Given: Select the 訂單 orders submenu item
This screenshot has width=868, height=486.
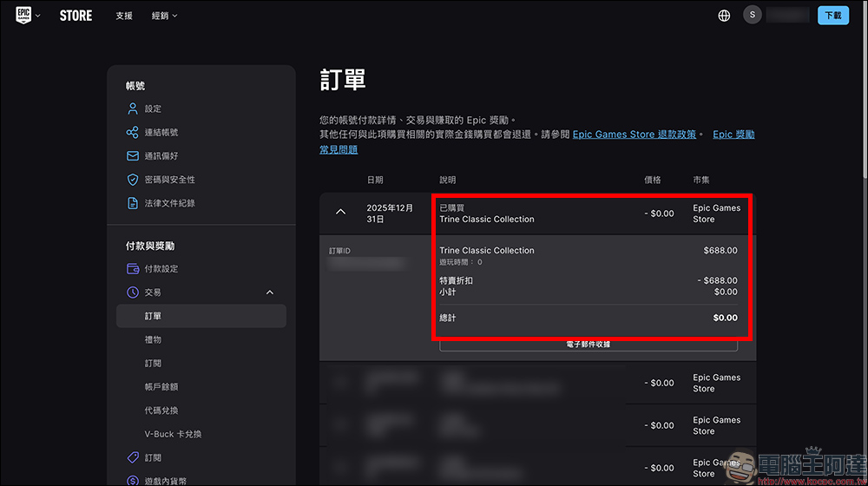Looking at the screenshot, I should [x=201, y=316].
